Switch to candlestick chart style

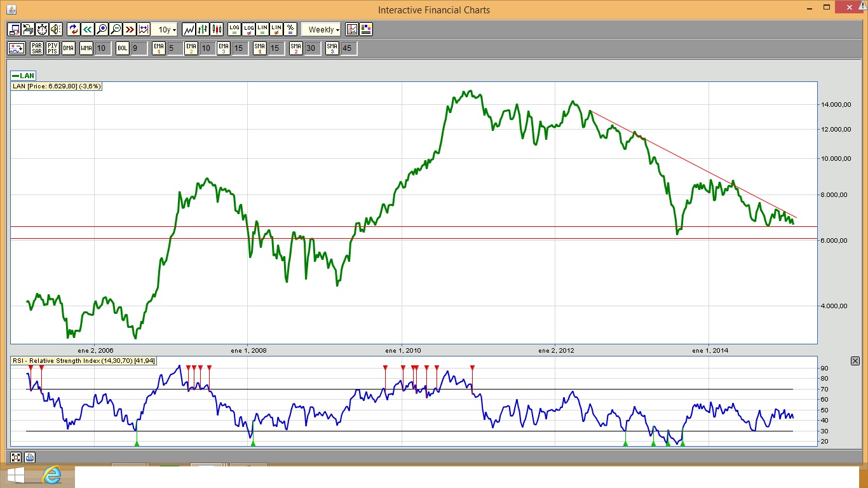[x=217, y=29]
